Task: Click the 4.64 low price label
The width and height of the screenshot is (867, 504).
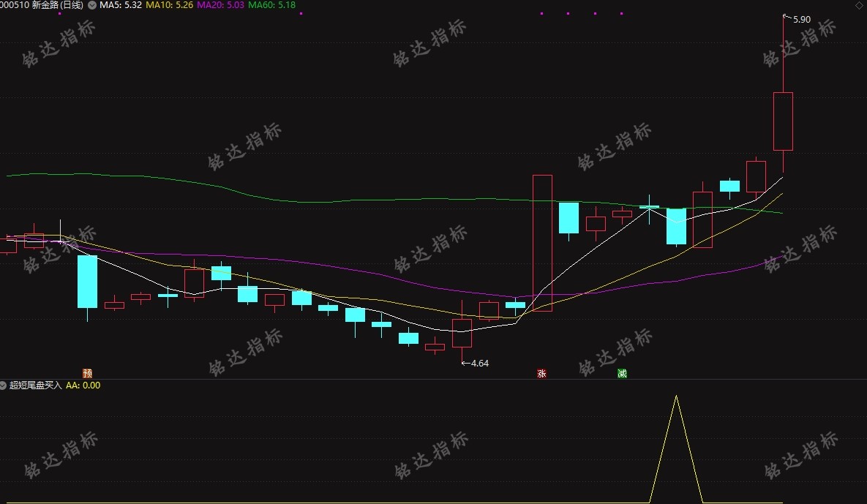Action: click(478, 363)
